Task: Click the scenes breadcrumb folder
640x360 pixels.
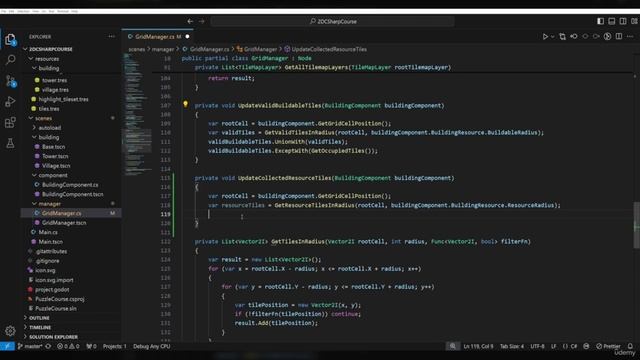Action: point(137,49)
